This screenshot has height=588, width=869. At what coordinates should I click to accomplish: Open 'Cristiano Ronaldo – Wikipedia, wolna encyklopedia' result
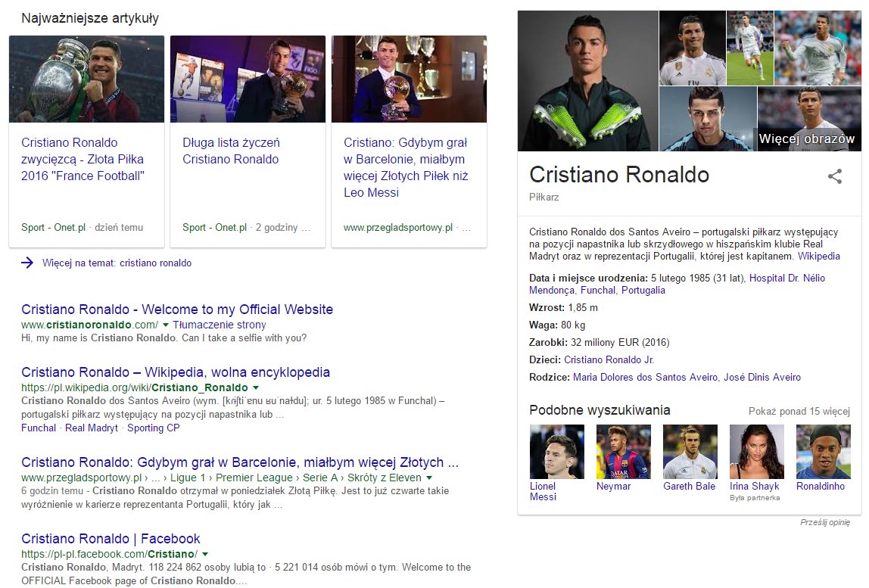click(x=176, y=372)
